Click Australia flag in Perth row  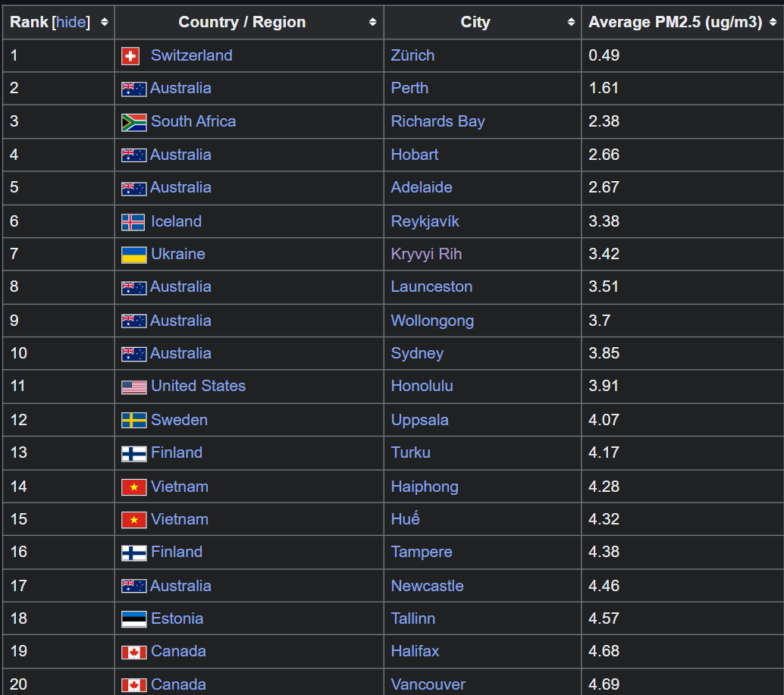134,89
